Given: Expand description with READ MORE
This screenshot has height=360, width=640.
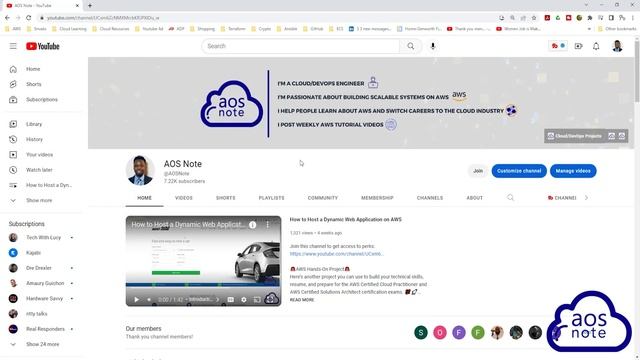Looking at the screenshot, I should [302, 300].
